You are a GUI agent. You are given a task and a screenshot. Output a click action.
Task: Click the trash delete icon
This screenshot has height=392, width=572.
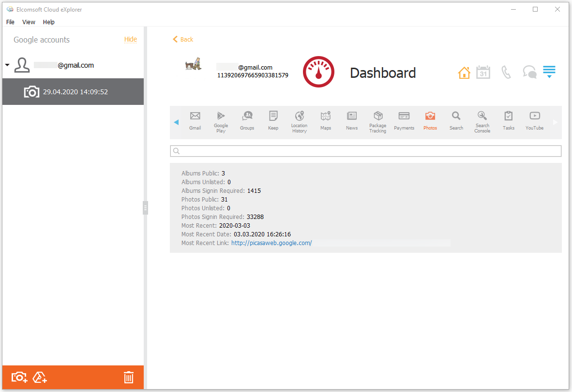point(128,377)
